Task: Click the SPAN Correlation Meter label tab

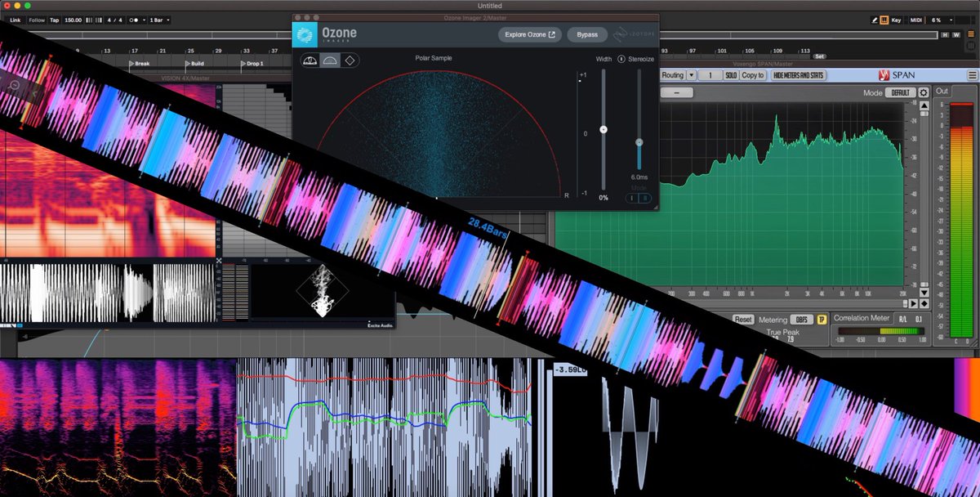Action: pos(861,319)
